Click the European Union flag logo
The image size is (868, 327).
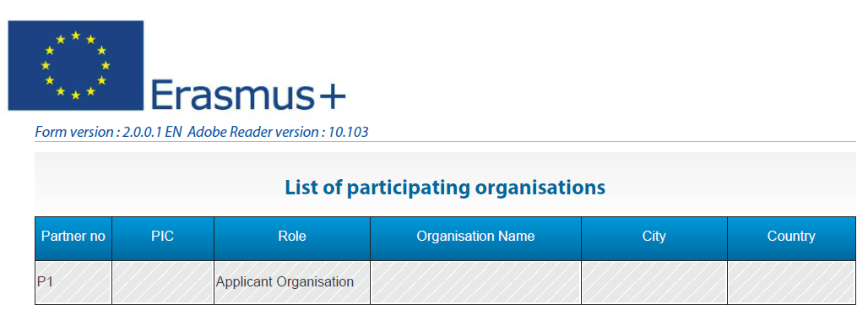click(x=76, y=65)
